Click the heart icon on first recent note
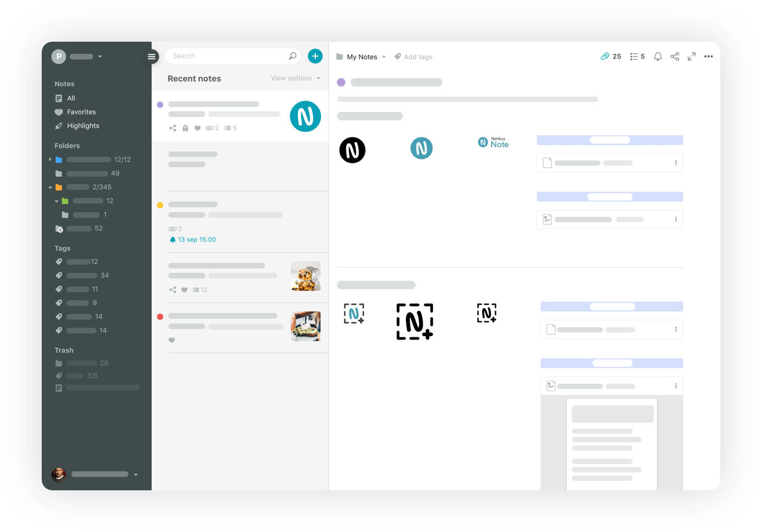 [197, 128]
